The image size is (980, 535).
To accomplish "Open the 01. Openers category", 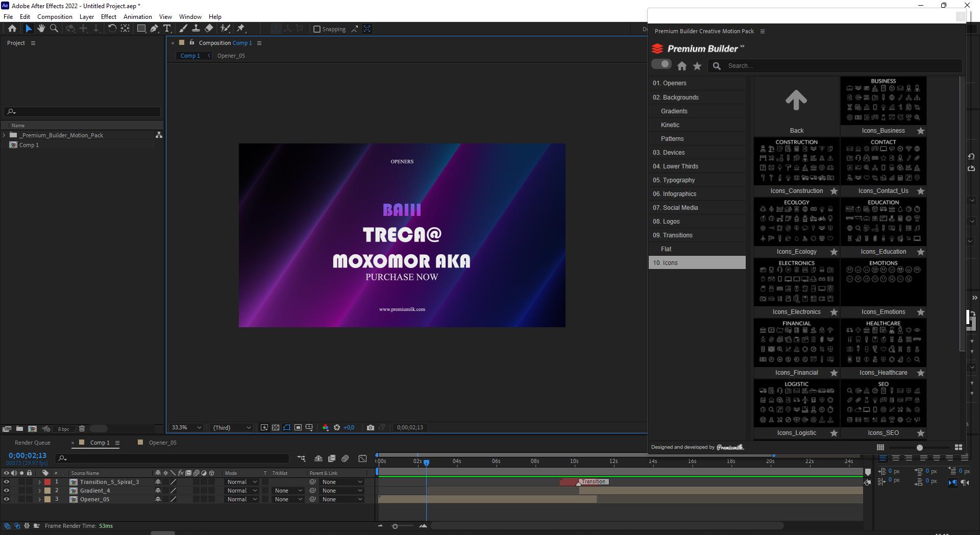I will click(697, 83).
